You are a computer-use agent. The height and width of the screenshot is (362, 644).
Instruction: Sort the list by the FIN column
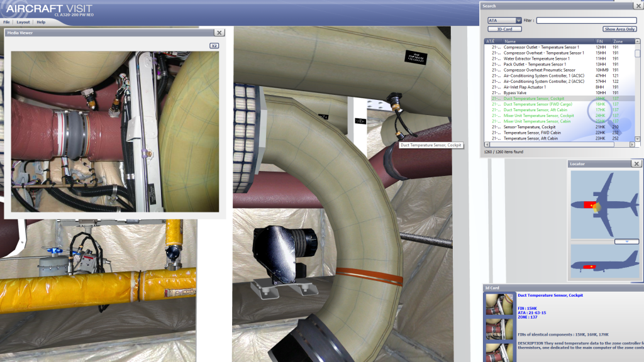pos(603,41)
